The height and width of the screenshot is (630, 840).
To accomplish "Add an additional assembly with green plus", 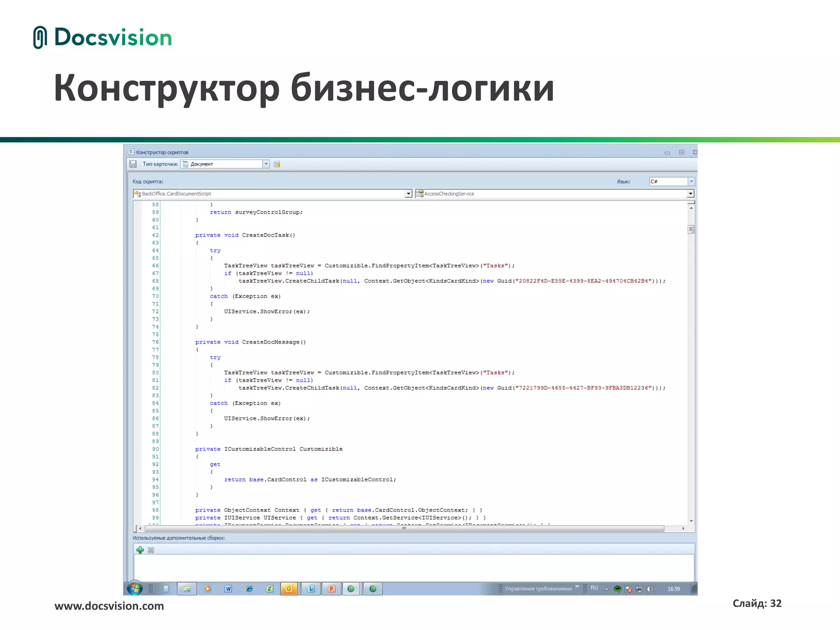I will click(x=140, y=550).
